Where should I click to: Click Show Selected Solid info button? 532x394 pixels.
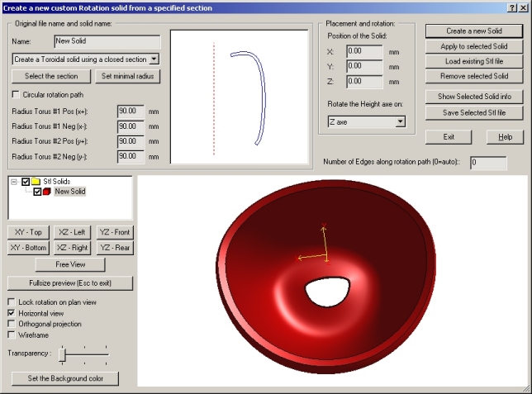(474, 97)
